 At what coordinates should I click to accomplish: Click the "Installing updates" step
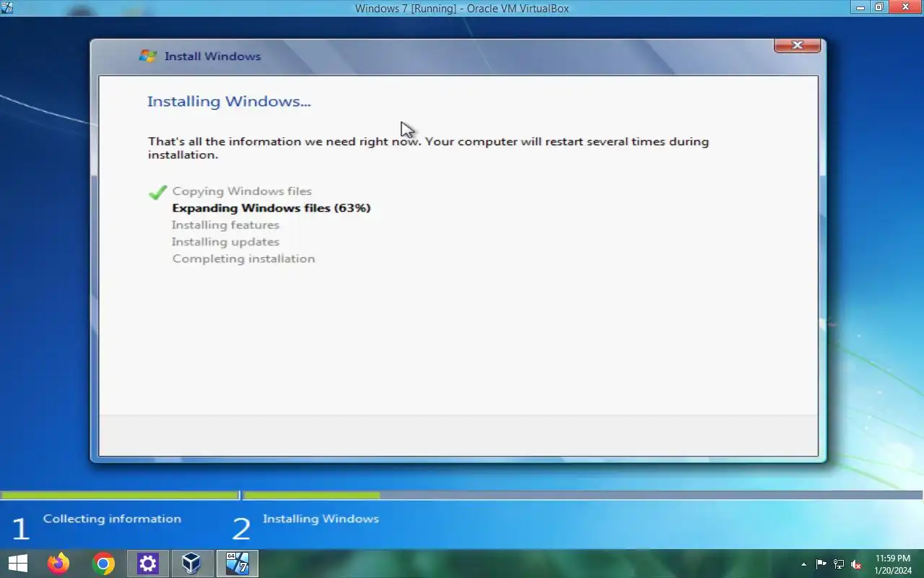coord(225,242)
